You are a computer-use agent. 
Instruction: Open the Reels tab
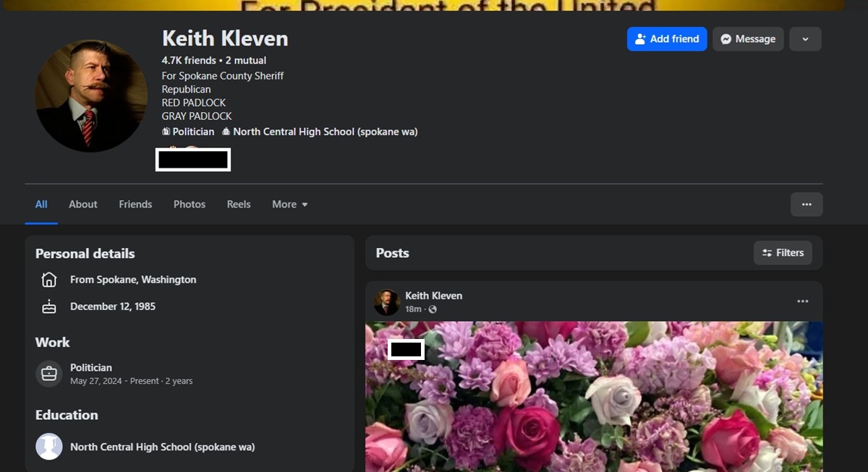(239, 205)
